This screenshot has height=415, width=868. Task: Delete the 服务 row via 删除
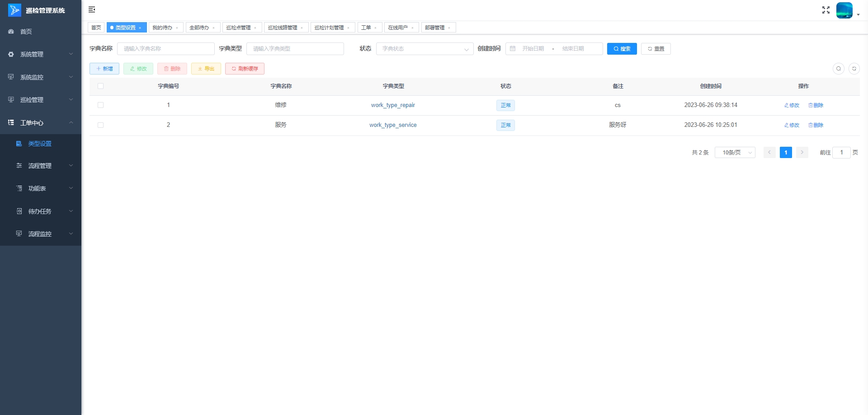pyautogui.click(x=816, y=125)
